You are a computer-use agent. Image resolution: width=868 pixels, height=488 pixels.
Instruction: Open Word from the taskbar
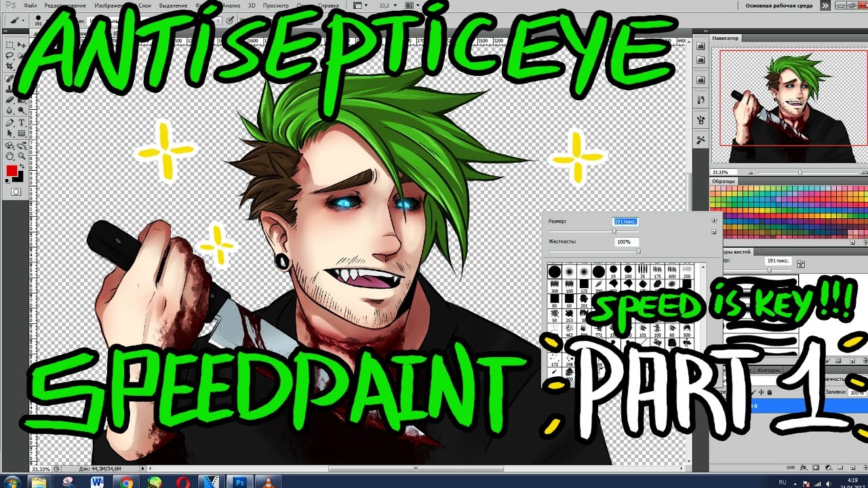(x=96, y=481)
